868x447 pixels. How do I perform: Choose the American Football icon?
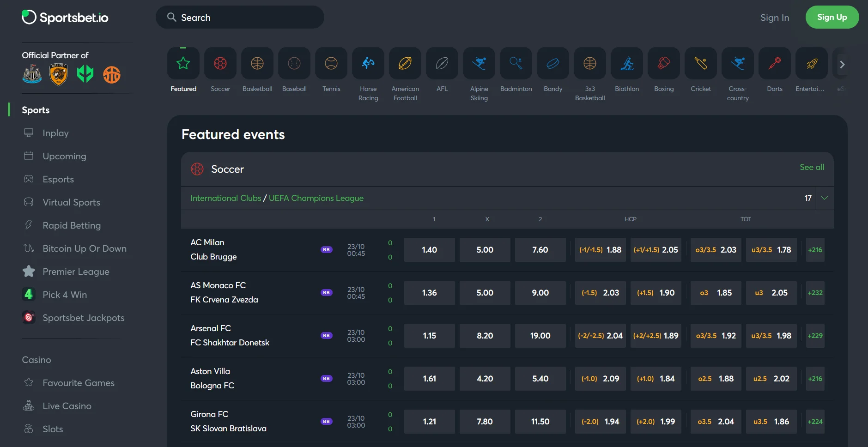(x=405, y=64)
